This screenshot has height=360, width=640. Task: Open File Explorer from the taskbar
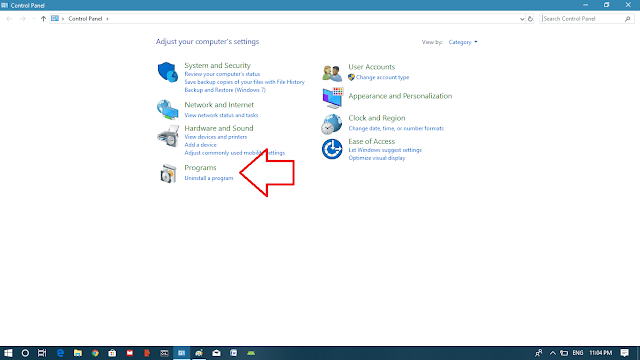pyautogui.click(x=78, y=353)
